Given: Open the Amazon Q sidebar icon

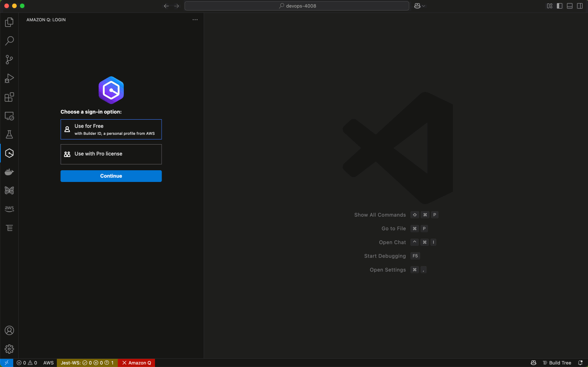Looking at the screenshot, I should click(x=9, y=153).
